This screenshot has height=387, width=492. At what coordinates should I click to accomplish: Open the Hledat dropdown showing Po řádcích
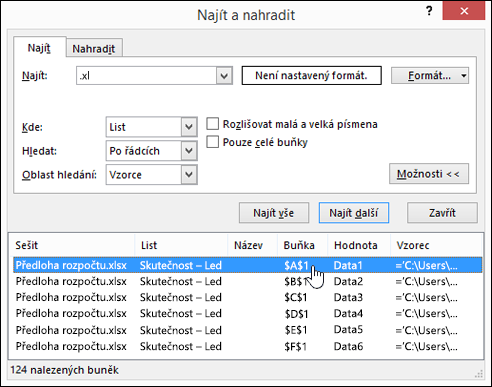click(152, 151)
